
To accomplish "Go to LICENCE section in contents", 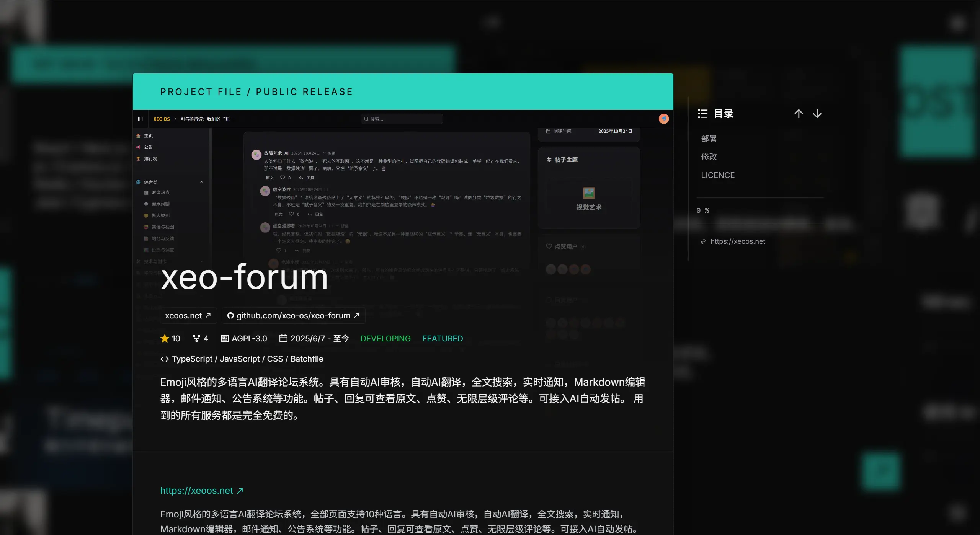I will (x=717, y=175).
